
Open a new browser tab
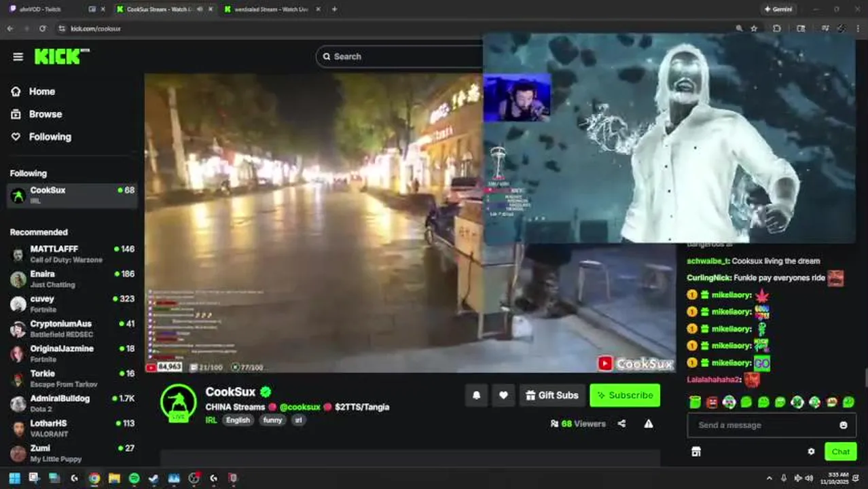(334, 9)
